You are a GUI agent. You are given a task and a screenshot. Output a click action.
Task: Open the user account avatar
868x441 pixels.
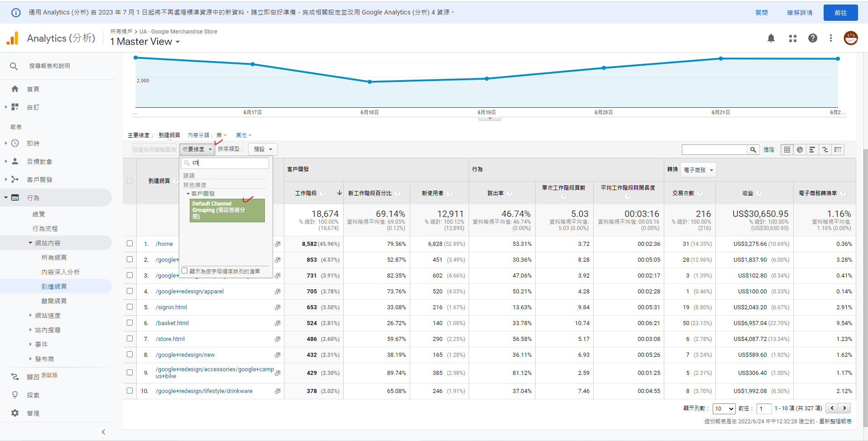click(851, 38)
